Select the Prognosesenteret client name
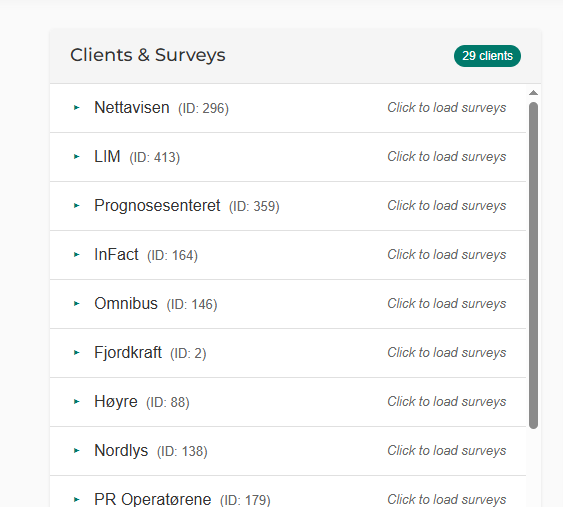The width and height of the screenshot is (563, 507). click(157, 206)
